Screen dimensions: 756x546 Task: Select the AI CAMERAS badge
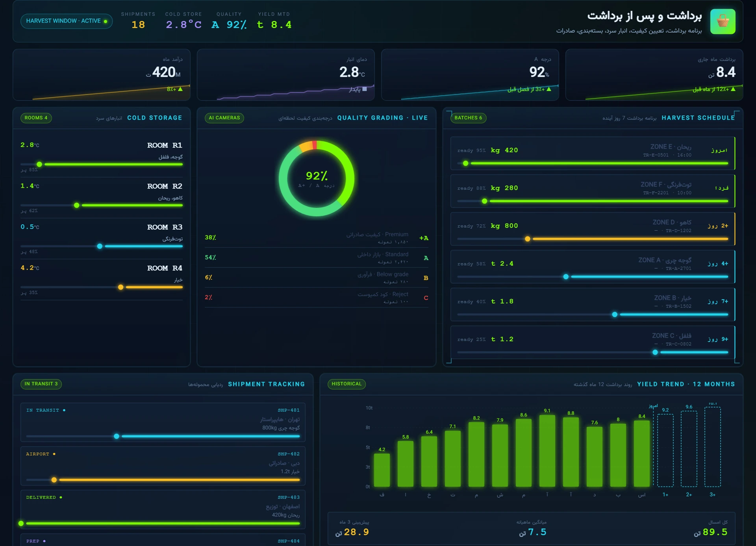[224, 118]
